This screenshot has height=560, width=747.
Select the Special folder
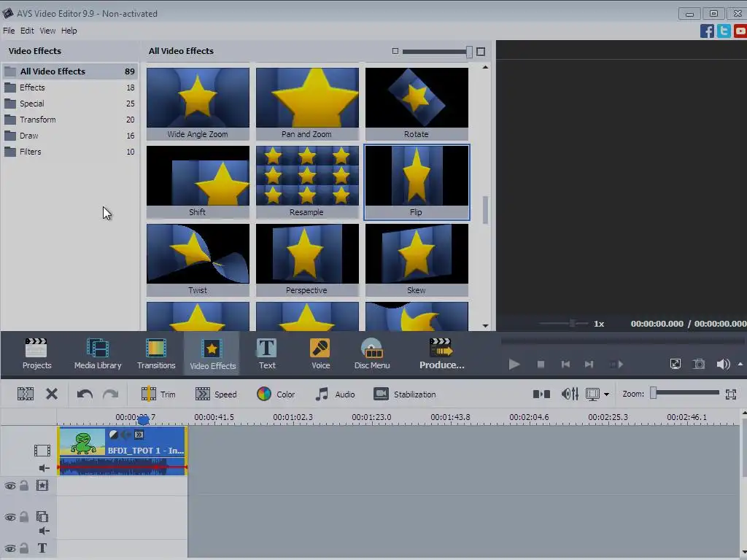[x=70, y=104]
